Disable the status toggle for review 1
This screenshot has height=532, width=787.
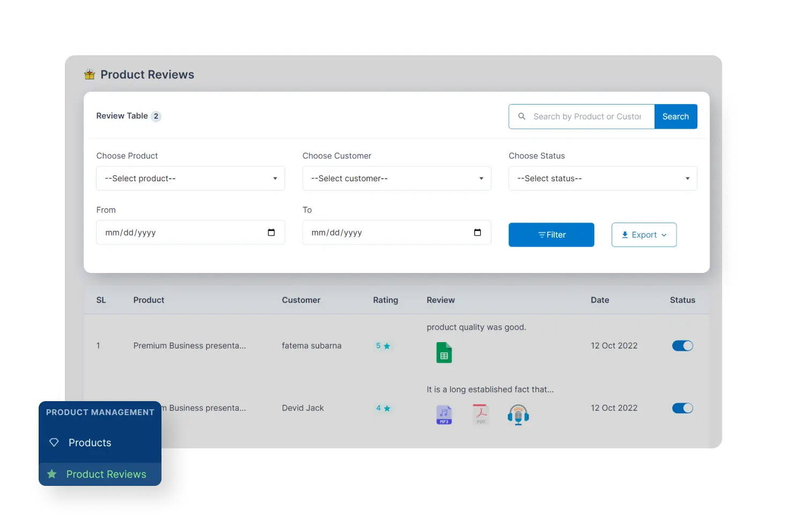pyautogui.click(x=682, y=345)
